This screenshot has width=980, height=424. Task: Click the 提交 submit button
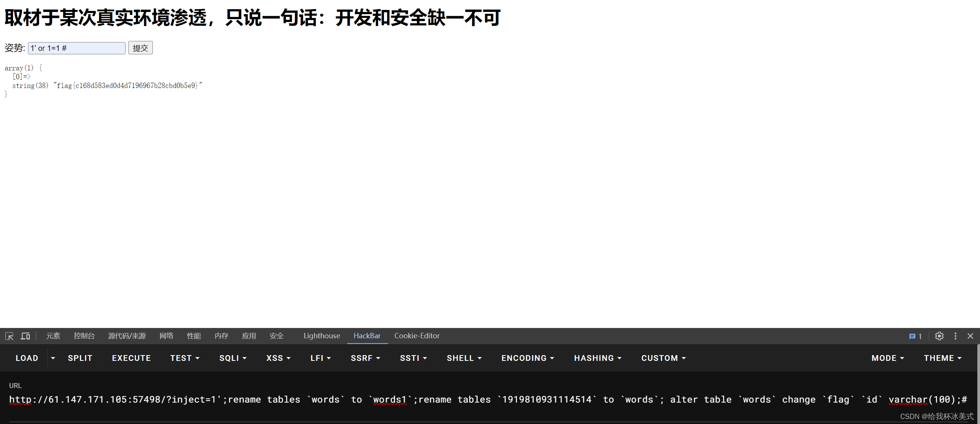140,48
